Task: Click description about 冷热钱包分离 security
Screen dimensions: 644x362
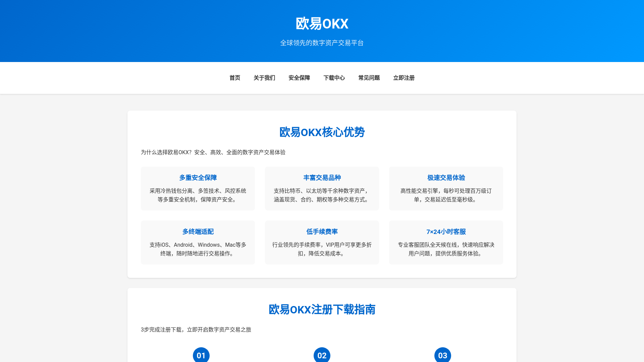Action: (198, 195)
